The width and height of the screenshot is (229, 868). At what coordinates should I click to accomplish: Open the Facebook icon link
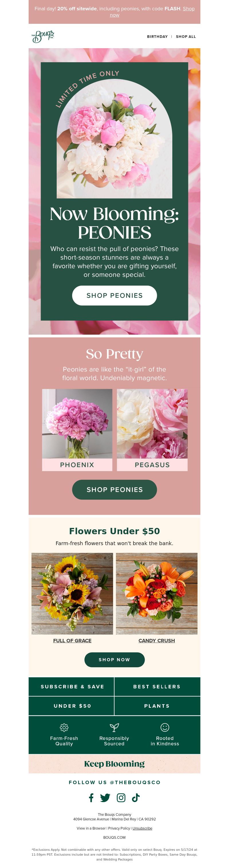tap(91, 797)
